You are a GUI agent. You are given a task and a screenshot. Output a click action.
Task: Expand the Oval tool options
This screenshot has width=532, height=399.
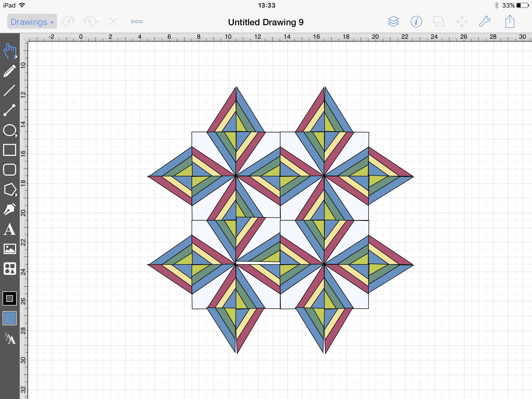pyautogui.click(x=16, y=135)
